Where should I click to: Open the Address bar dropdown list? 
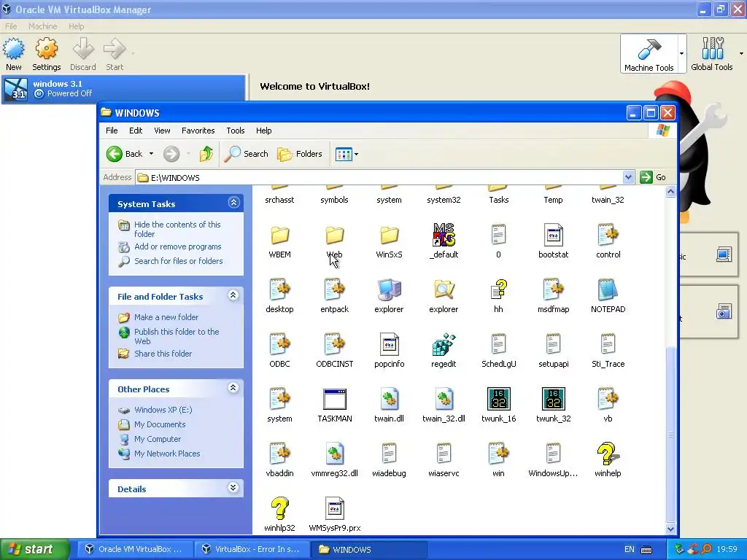(628, 177)
